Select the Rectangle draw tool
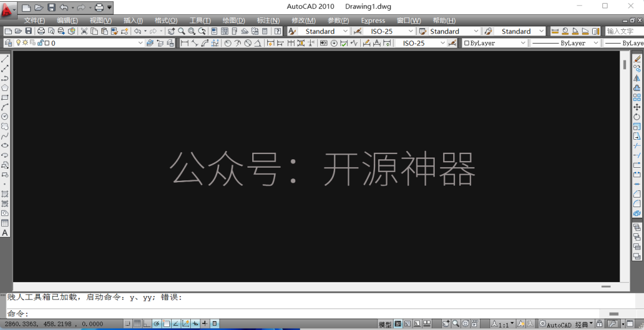 click(5, 98)
